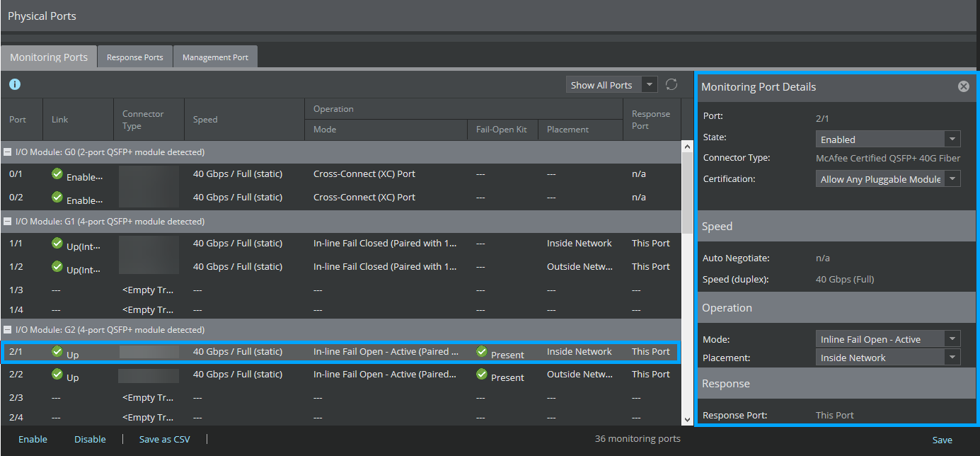This screenshot has height=456, width=980.
Task: Click the Enable button
Action: pos(33,439)
